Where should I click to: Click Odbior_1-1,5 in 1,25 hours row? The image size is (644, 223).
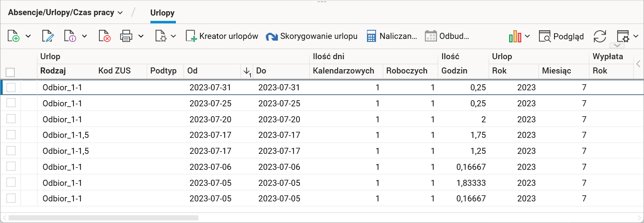coord(66,151)
